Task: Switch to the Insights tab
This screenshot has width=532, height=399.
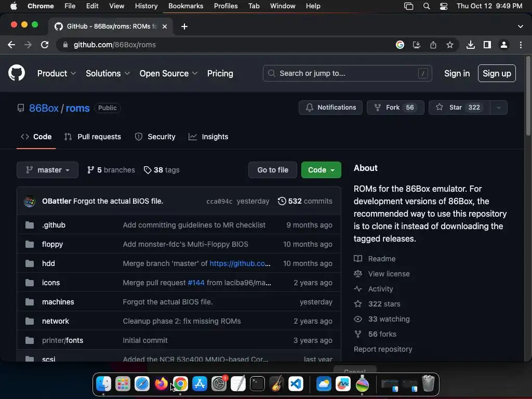Action: [208, 137]
